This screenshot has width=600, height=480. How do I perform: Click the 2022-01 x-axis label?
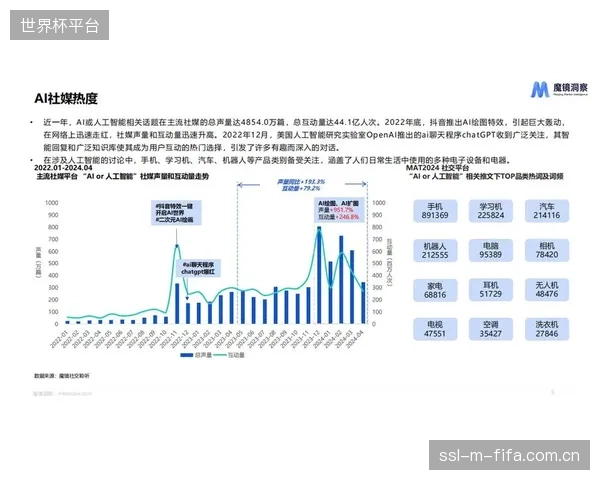click(60, 339)
